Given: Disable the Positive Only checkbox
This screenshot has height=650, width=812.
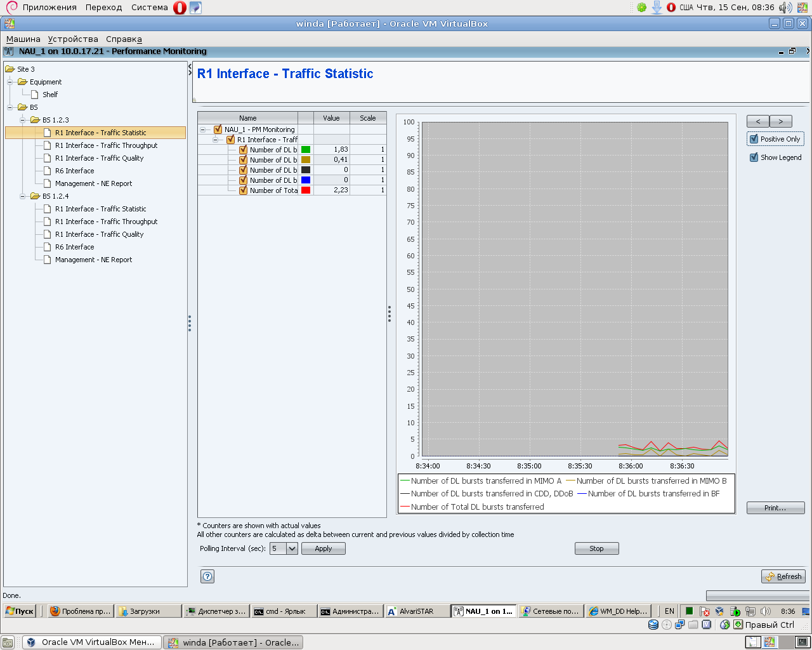Looking at the screenshot, I should point(754,139).
